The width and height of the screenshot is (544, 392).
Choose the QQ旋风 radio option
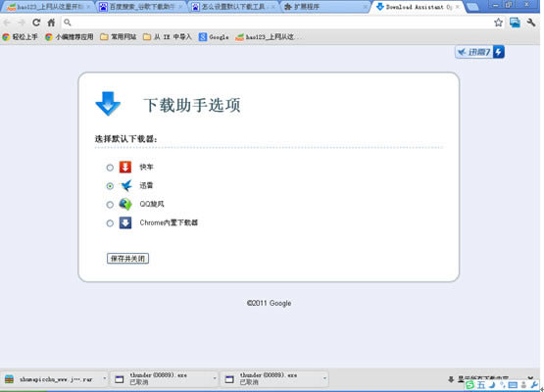(x=110, y=205)
